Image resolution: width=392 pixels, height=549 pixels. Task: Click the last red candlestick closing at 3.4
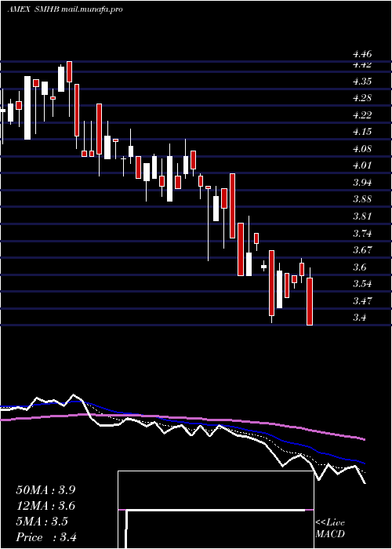coord(310,301)
